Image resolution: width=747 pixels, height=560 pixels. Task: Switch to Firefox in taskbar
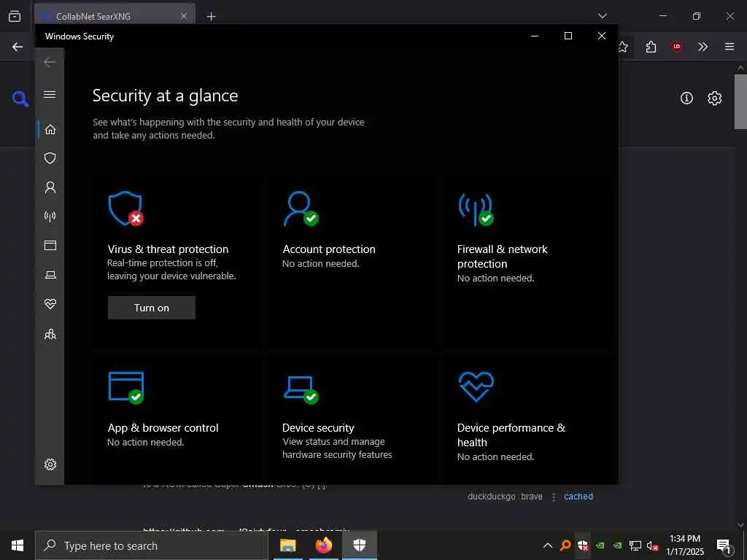point(323,545)
